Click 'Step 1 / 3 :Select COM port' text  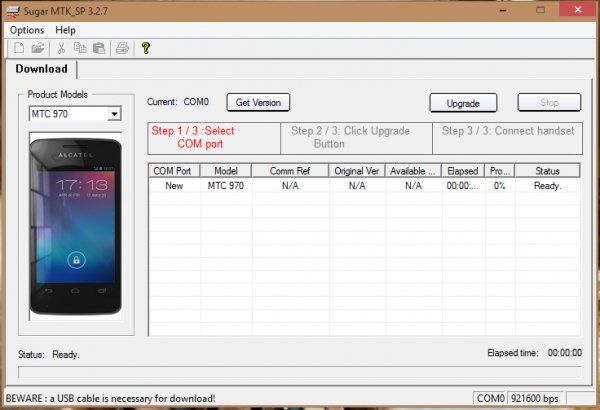193,137
